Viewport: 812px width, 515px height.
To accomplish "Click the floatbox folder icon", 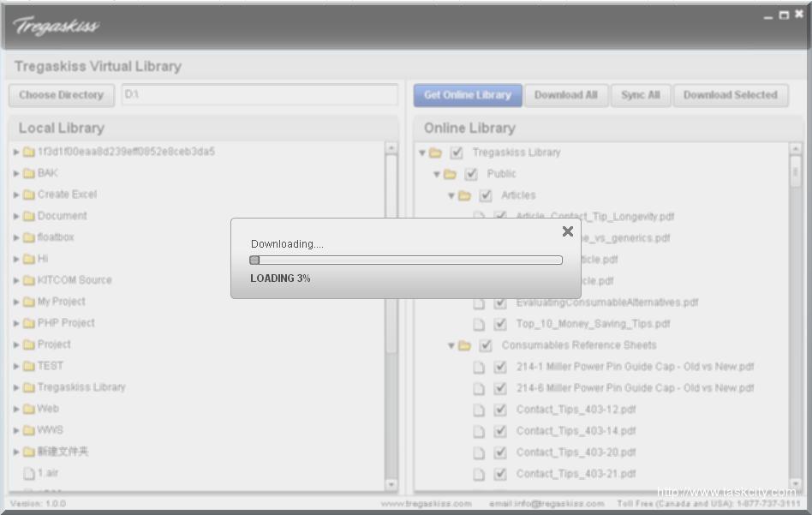I will pos(29,238).
